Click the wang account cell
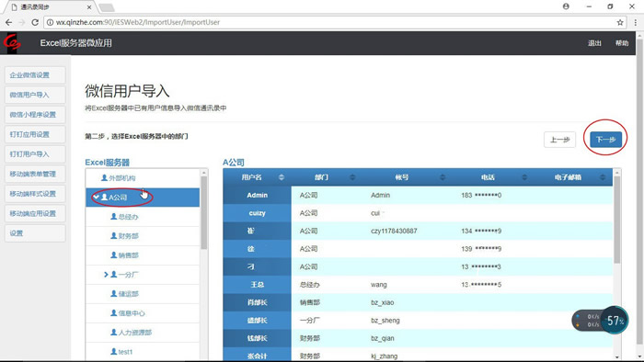 [379, 285]
